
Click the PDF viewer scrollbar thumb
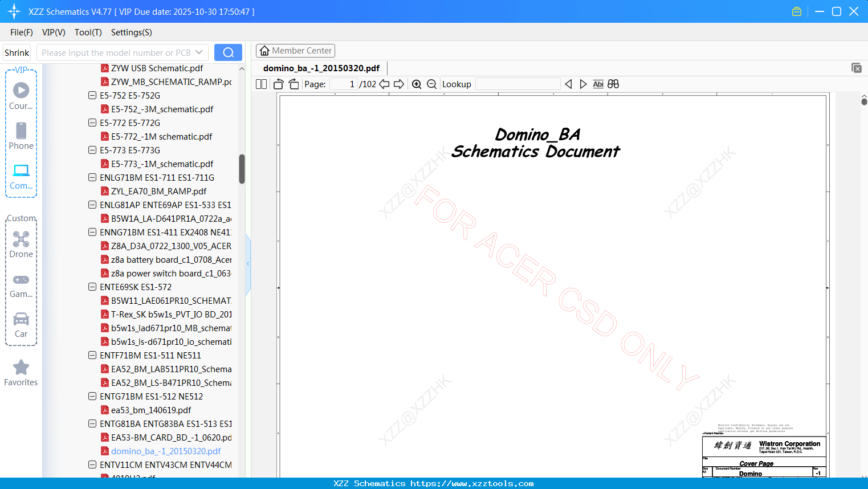864,101
